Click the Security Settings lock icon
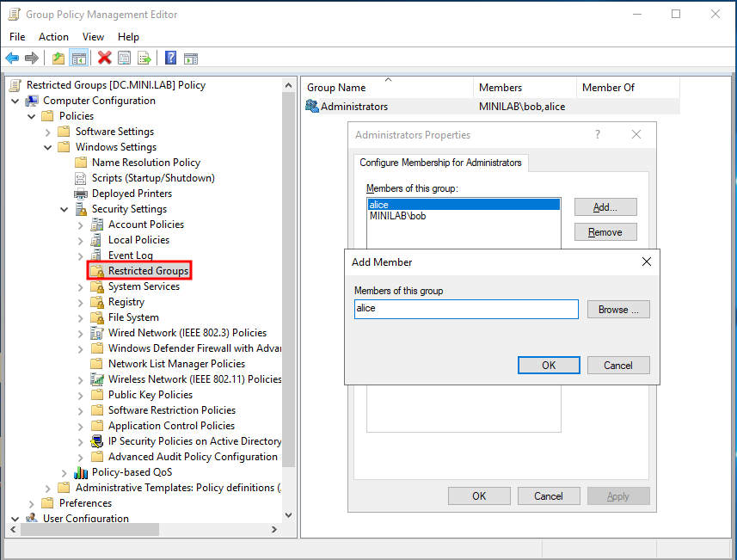 point(81,209)
